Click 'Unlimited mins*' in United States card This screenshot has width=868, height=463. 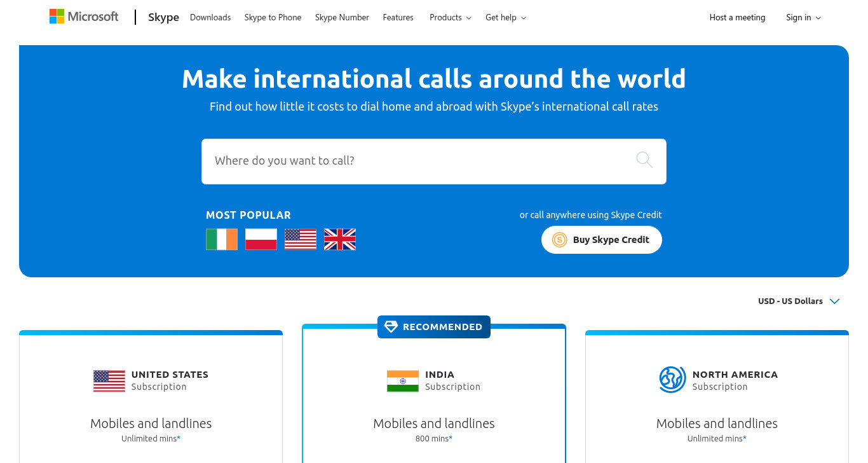151,439
